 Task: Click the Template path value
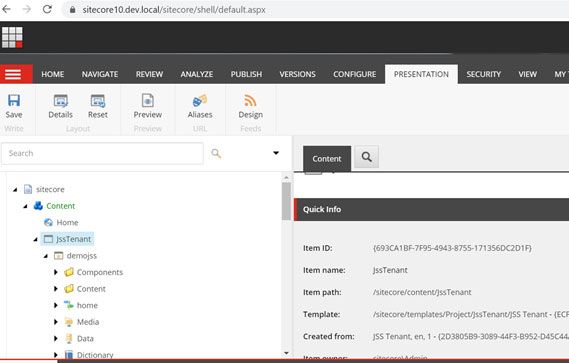pos(471,314)
